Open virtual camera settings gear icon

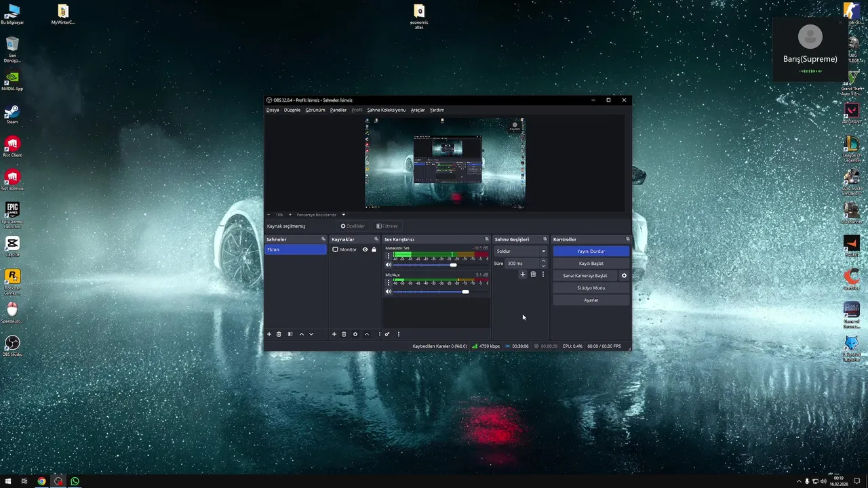(624, 276)
